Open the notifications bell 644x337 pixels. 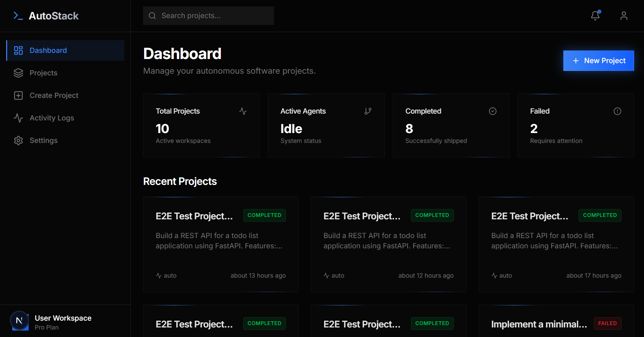595,16
